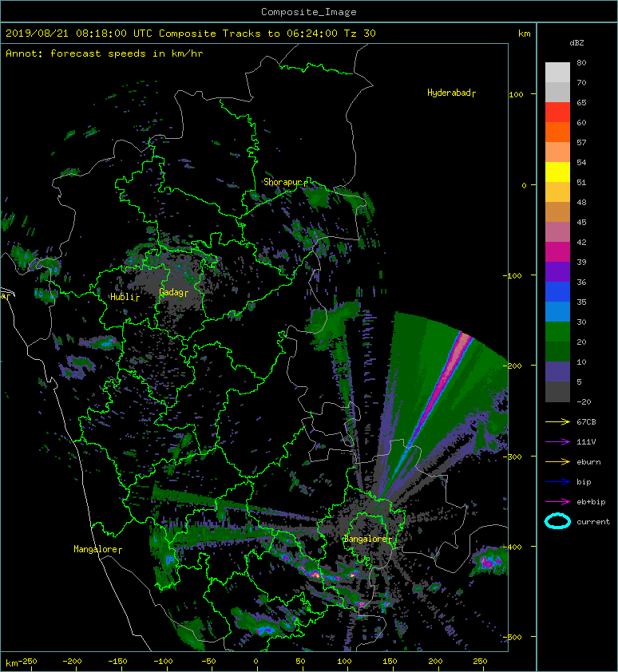Image resolution: width=618 pixels, height=672 pixels.
Task: Click the eburn arrow legend symbol
Action: pyautogui.click(x=557, y=462)
